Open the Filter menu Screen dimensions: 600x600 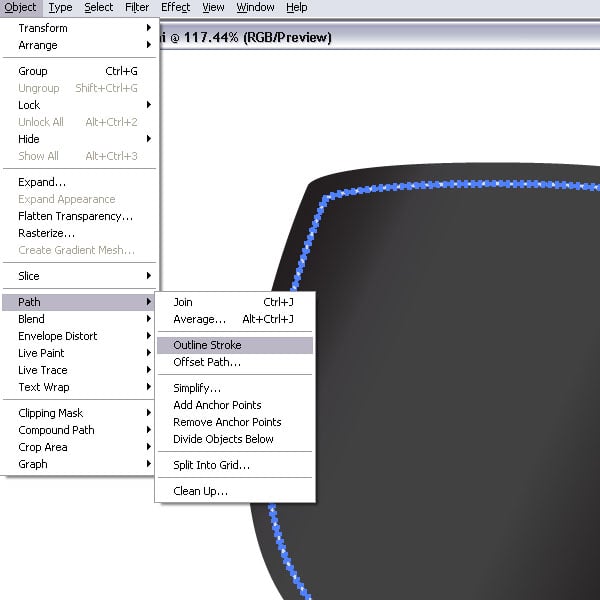click(x=137, y=7)
